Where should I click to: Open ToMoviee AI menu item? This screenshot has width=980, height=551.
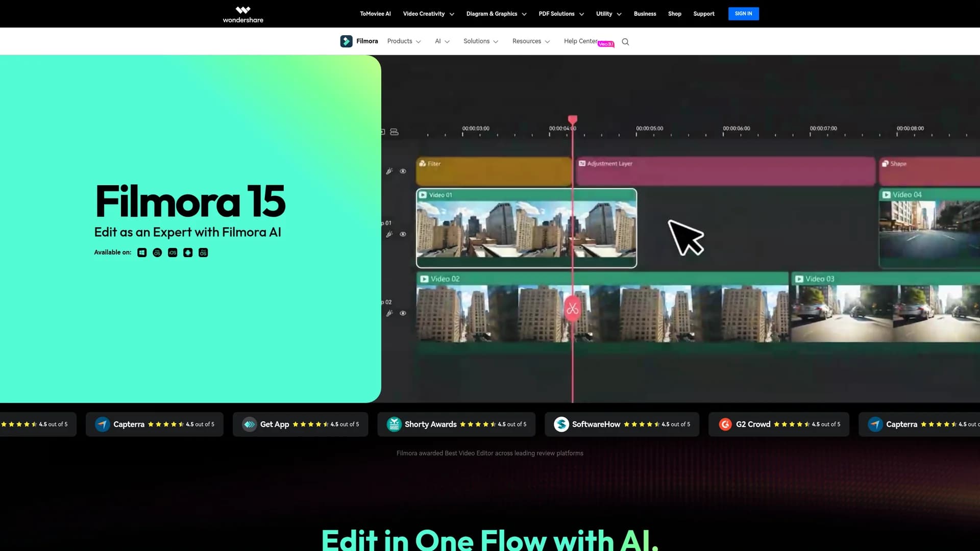(x=375, y=14)
